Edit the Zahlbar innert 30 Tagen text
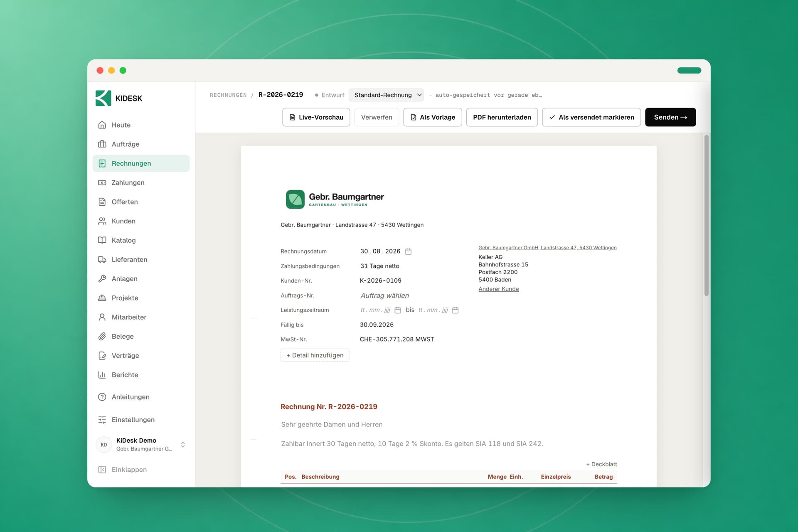 pos(412,443)
